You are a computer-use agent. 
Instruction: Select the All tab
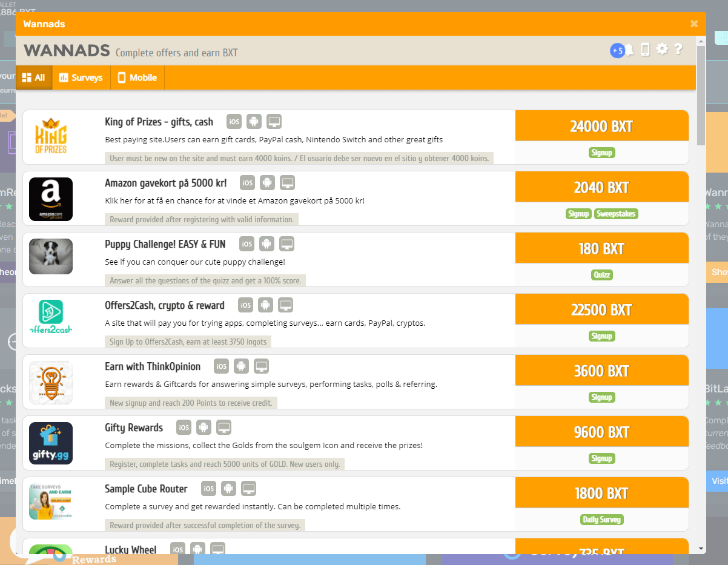33,78
